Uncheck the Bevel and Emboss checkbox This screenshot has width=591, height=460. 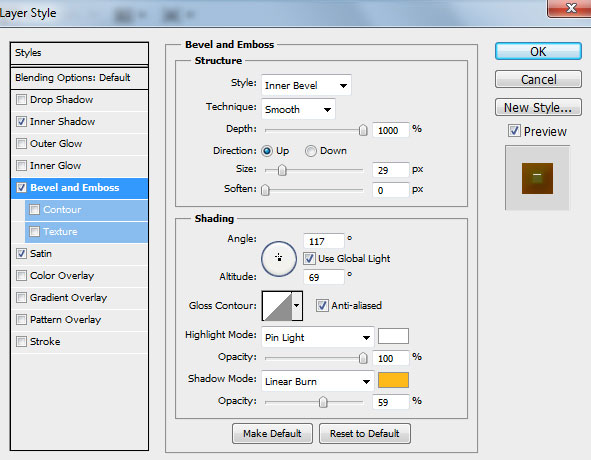click(21, 187)
